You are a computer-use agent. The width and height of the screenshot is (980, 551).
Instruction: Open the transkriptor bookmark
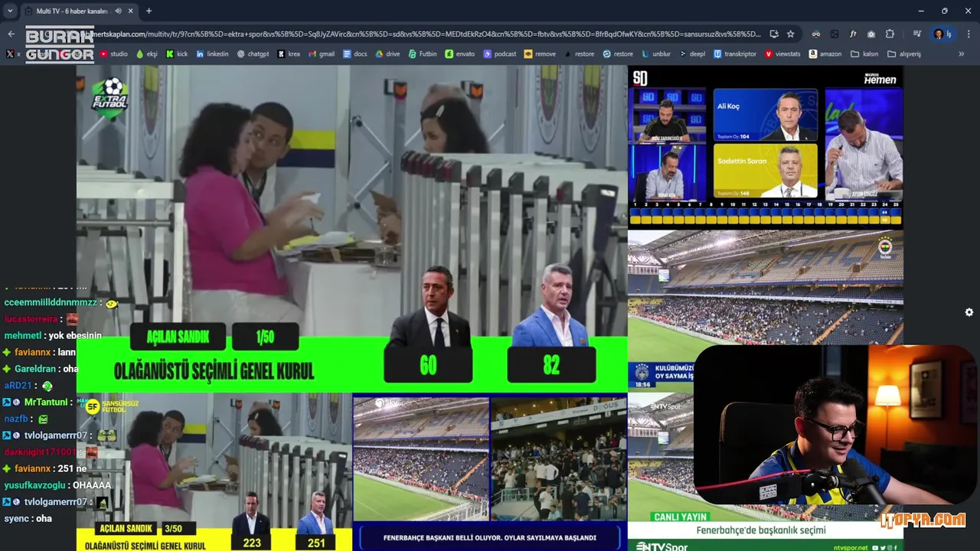tap(735, 54)
